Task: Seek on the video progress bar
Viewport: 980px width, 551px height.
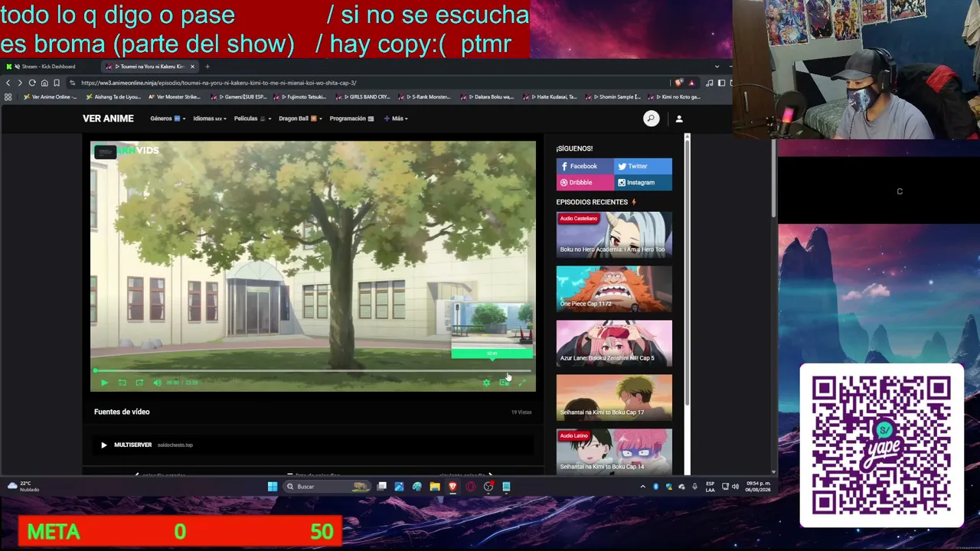Action: coord(312,371)
